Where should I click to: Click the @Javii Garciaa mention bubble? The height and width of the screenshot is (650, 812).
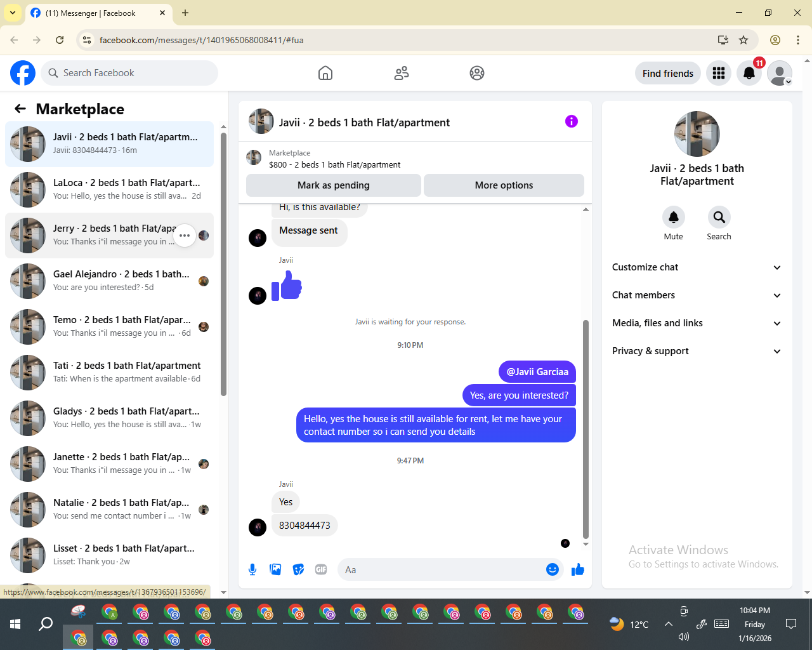[x=537, y=372]
